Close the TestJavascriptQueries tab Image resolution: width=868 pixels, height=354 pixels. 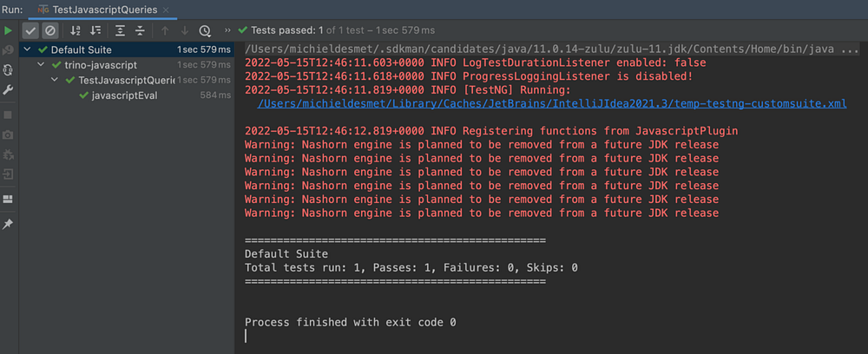[167, 10]
